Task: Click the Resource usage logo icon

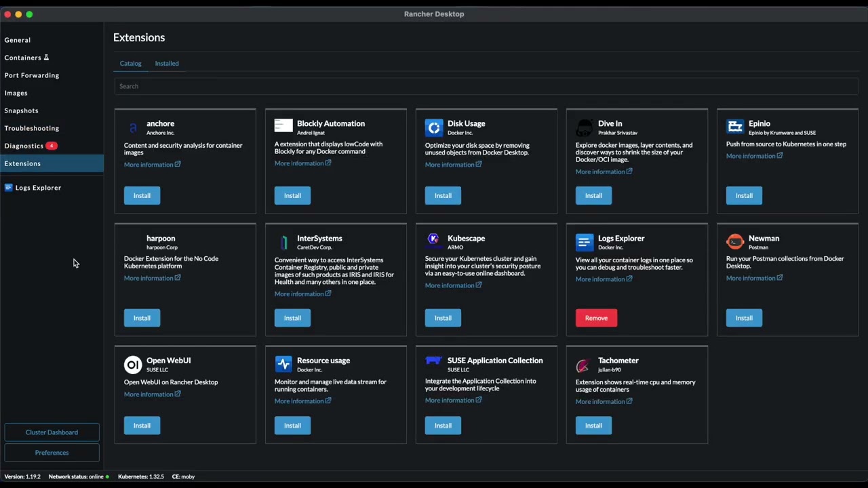Action: 283,364
